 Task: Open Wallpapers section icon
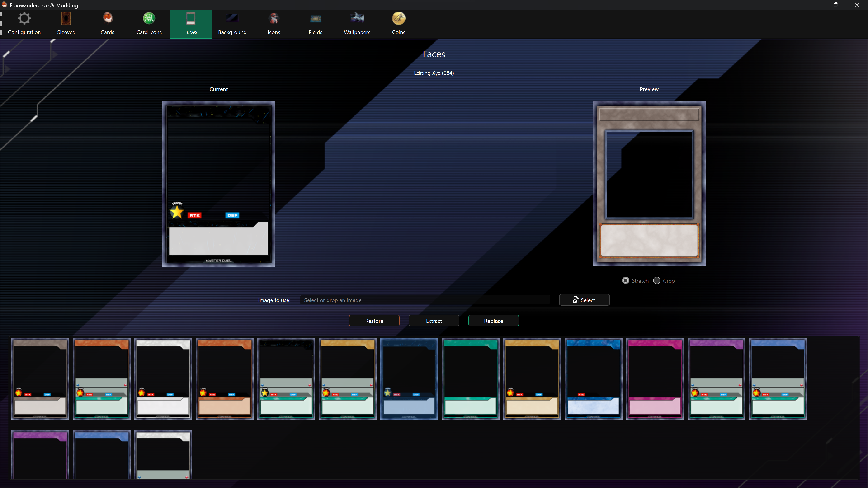[357, 18]
